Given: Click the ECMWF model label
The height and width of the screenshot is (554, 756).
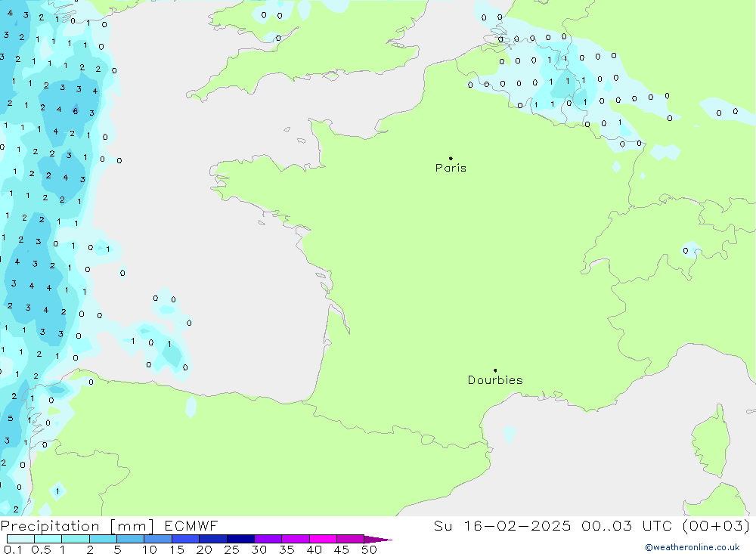Looking at the screenshot, I should point(191,525).
